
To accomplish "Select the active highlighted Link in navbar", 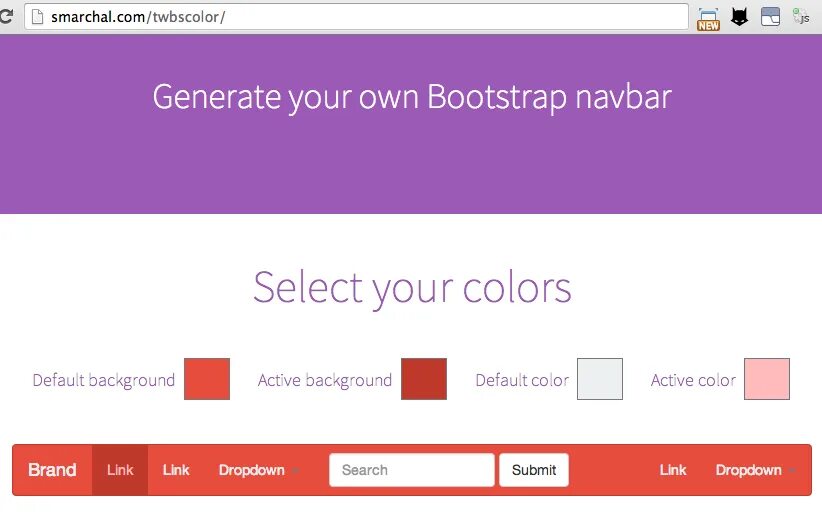I will click(120, 470).
